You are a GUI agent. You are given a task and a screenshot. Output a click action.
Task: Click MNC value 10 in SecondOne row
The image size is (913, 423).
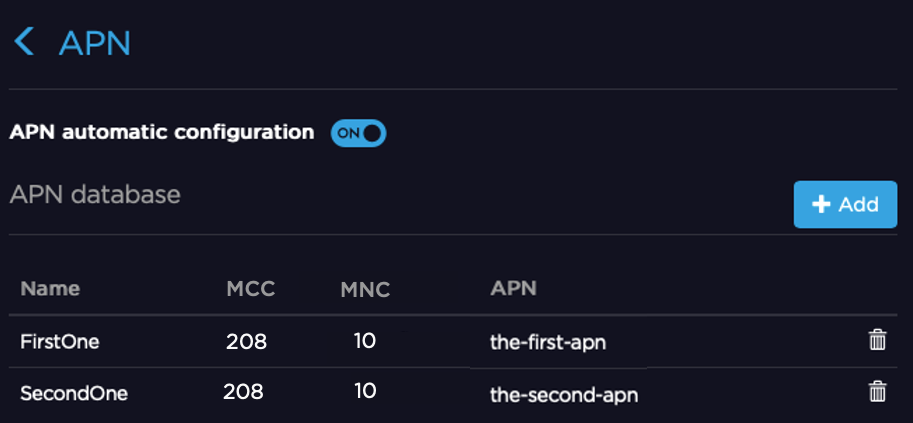tap(365, 391)
